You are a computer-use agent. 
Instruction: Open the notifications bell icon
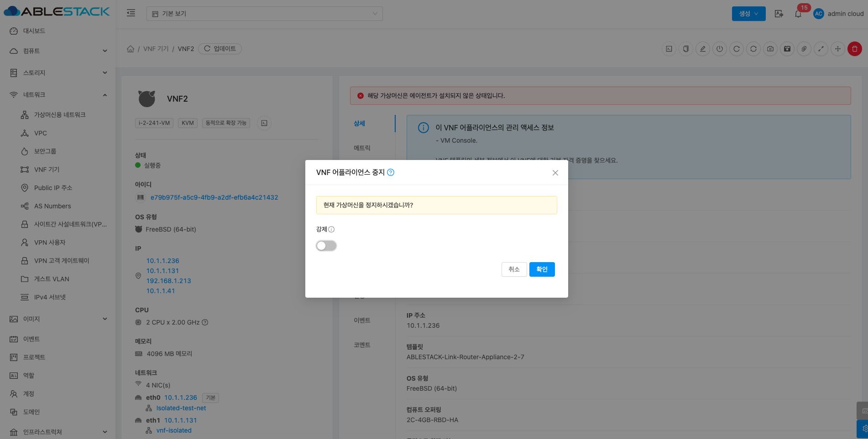pyautogui.click(x=798, y=14)
